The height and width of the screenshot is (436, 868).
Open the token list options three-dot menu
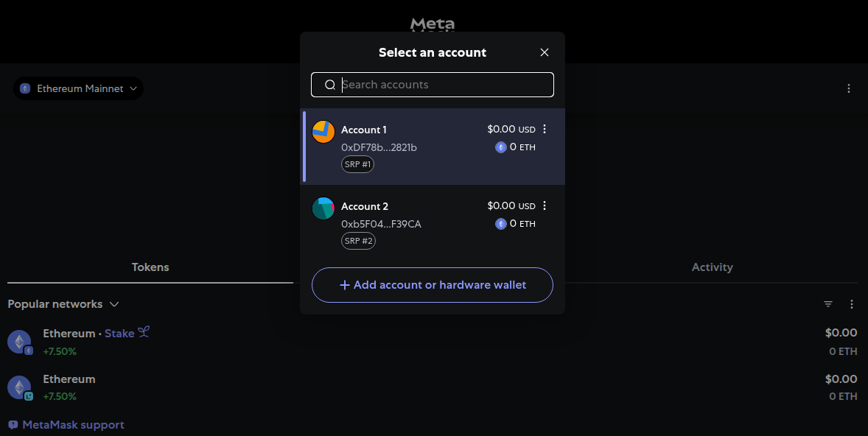click(x=852, y=303)
